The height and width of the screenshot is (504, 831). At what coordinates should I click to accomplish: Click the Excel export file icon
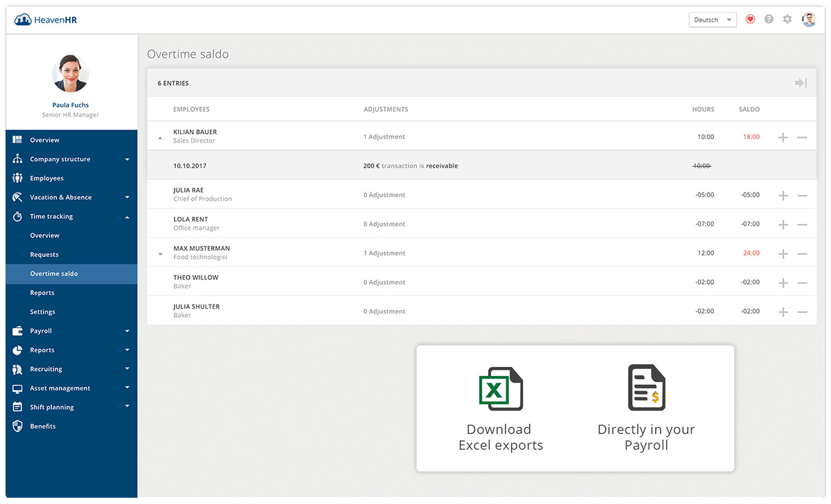pos(501,388)
